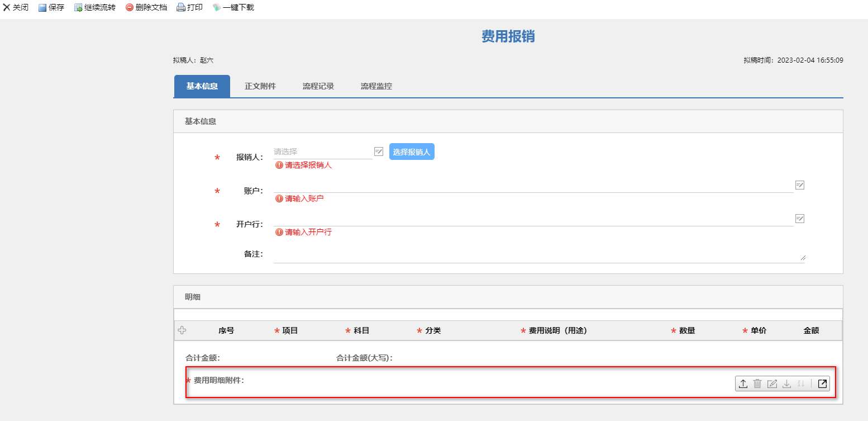The image size is (868, 421).
Task: Open the 报销人 请选择 dropdown field
Action: 322,152
